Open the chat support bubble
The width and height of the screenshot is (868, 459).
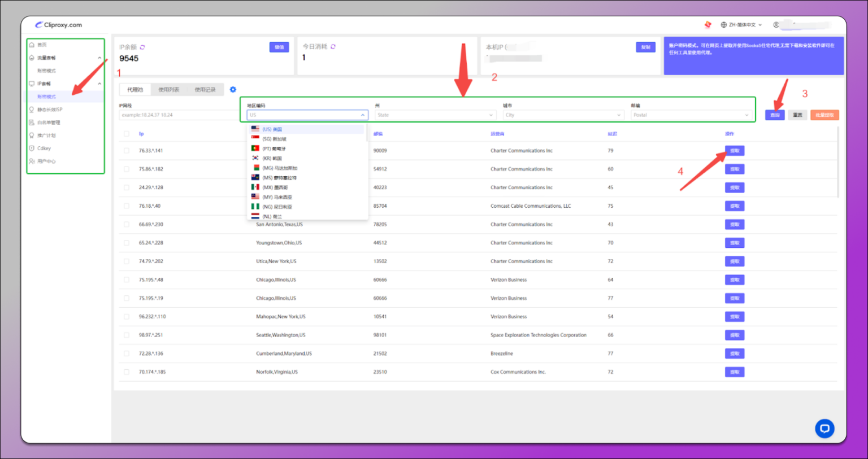824,429
